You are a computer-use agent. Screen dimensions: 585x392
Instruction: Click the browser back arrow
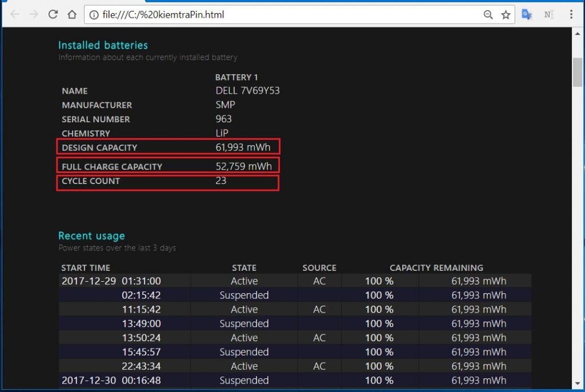(14, 15)
